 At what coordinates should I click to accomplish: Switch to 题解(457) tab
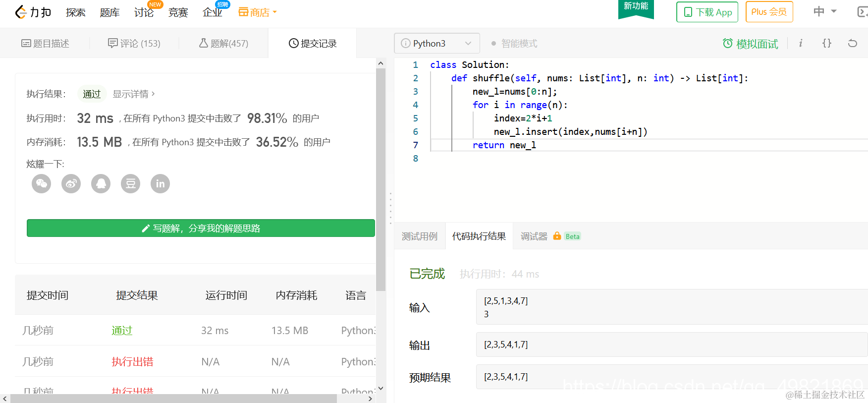click(x=223, y=44)
